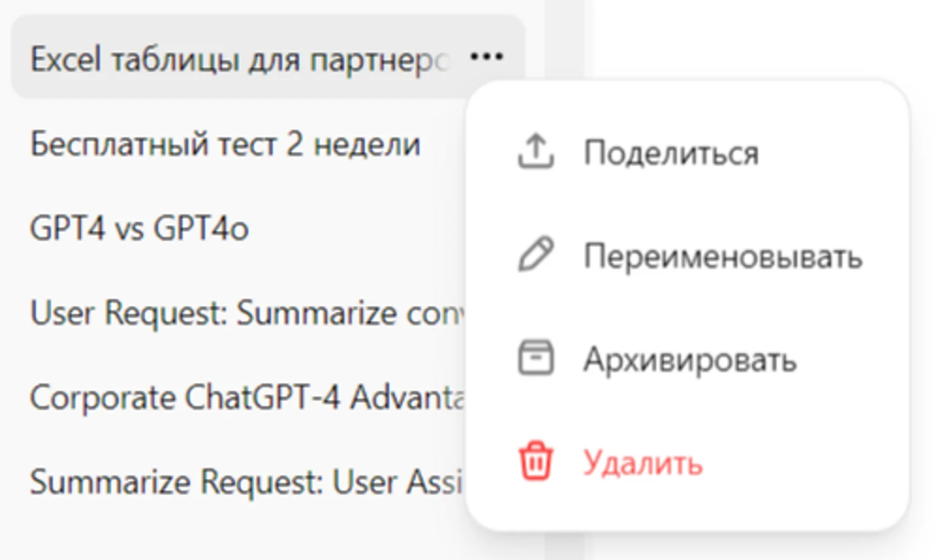This screenshot has width=936, height=560.
Task: Click the red trash bin icon
Action: click(536, 461)
